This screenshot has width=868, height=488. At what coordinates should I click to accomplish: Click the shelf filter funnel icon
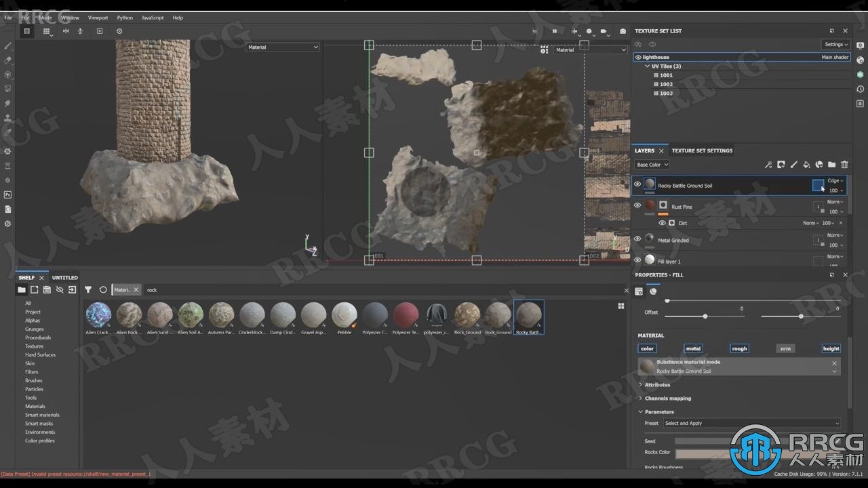(x=88, y=289)
